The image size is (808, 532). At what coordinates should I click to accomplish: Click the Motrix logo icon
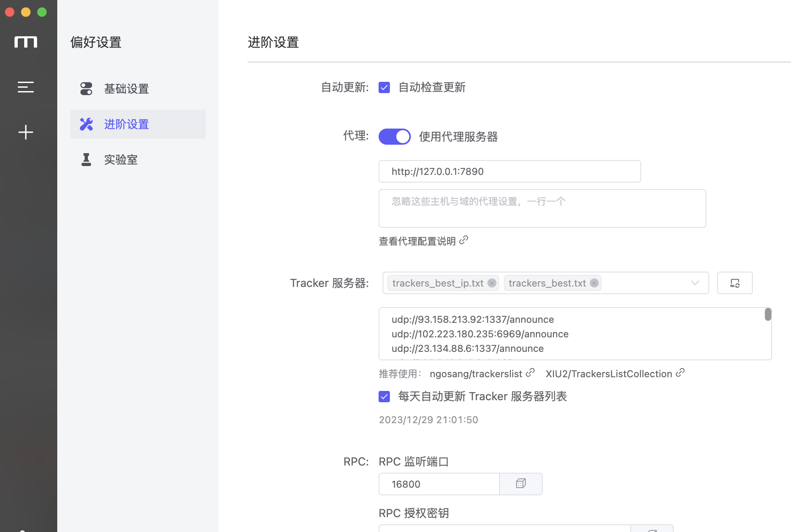(26, 42)
